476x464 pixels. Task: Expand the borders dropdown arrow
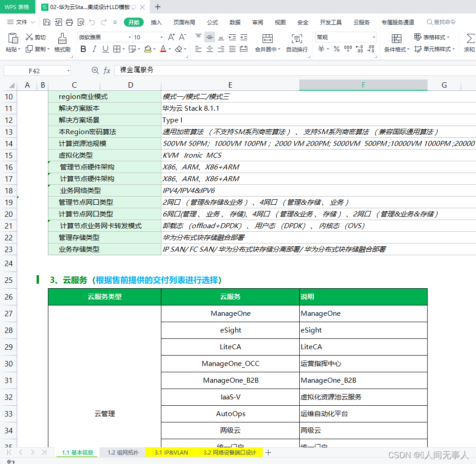click(x=123, y=49)
